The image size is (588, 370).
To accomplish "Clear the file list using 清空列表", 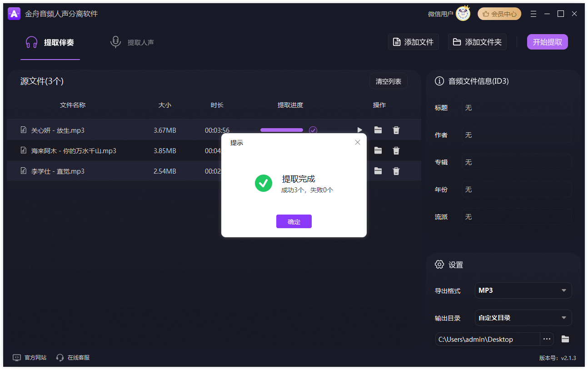I will 389,80.
